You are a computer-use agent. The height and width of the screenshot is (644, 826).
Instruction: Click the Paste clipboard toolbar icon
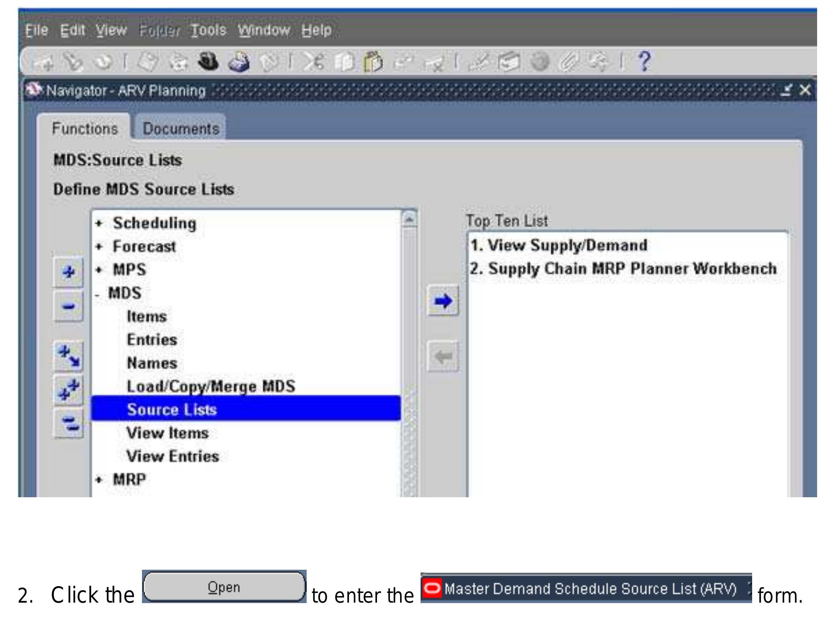tap(373, 62)
